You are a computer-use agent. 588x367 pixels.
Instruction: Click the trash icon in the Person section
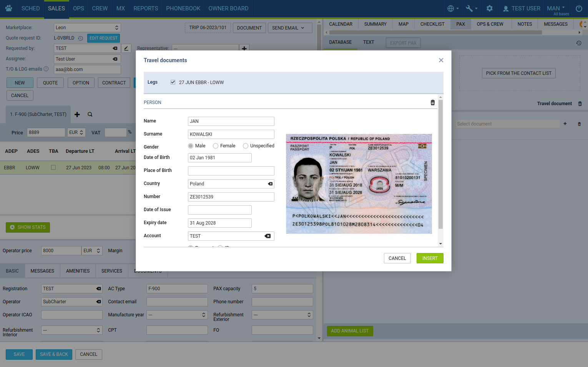pyautogui.click(x=432, y=102)
